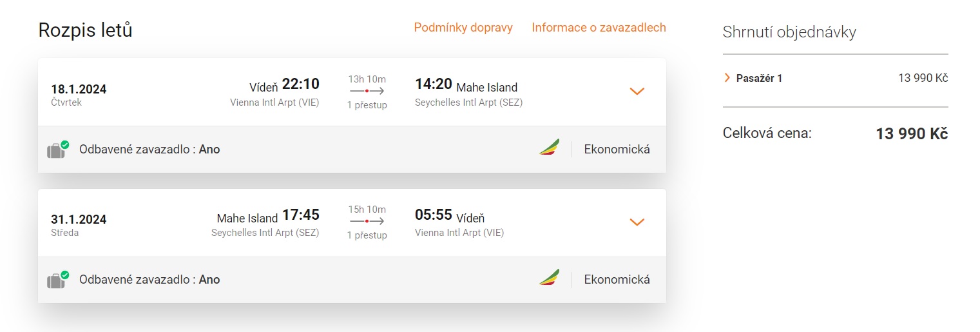The height and width of the screenshot is (332, 980).
Task: Open Informace o zavazadlech link
Action: 599,28
